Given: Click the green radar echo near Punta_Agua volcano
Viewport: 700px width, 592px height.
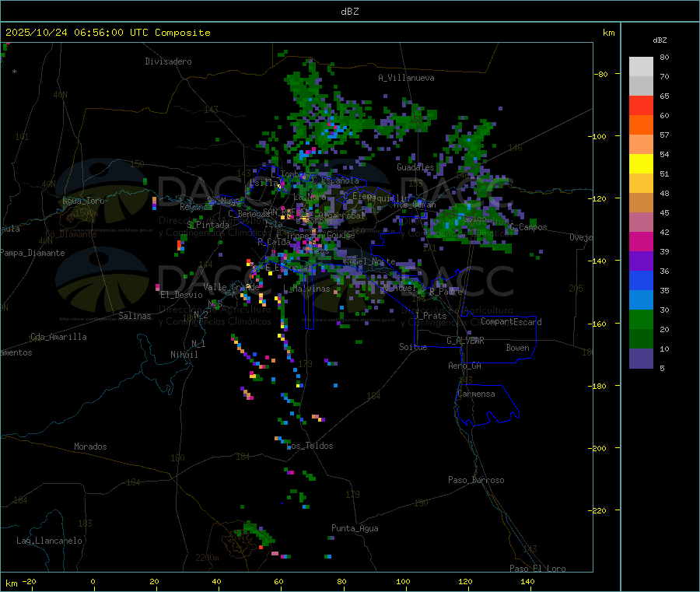Looking at the screenshot, I should point(256,534).
